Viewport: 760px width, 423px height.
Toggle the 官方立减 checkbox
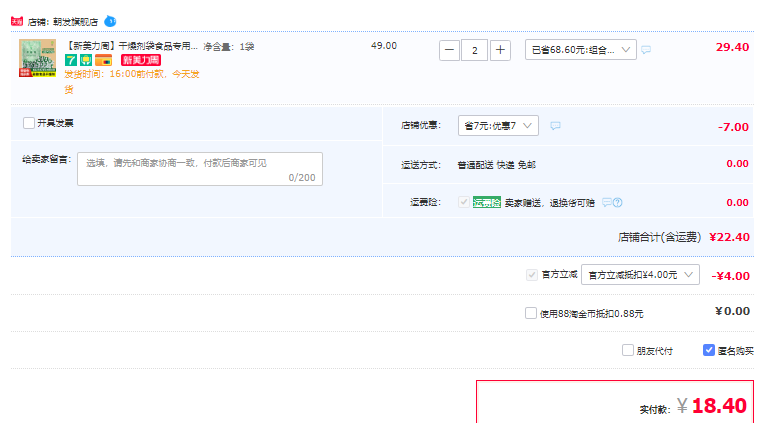tap(532, 275)
